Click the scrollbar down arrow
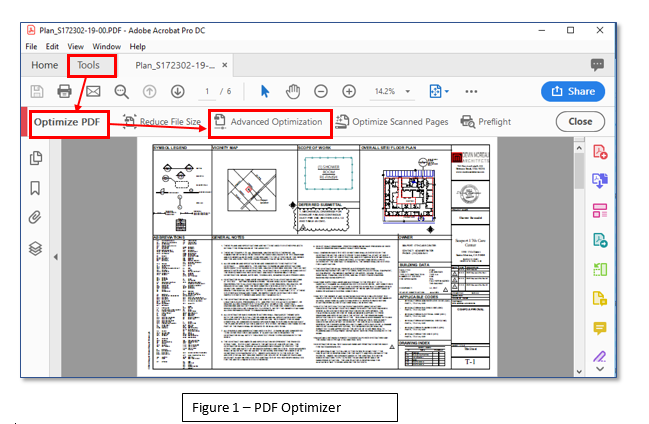 tap(579, 372)
